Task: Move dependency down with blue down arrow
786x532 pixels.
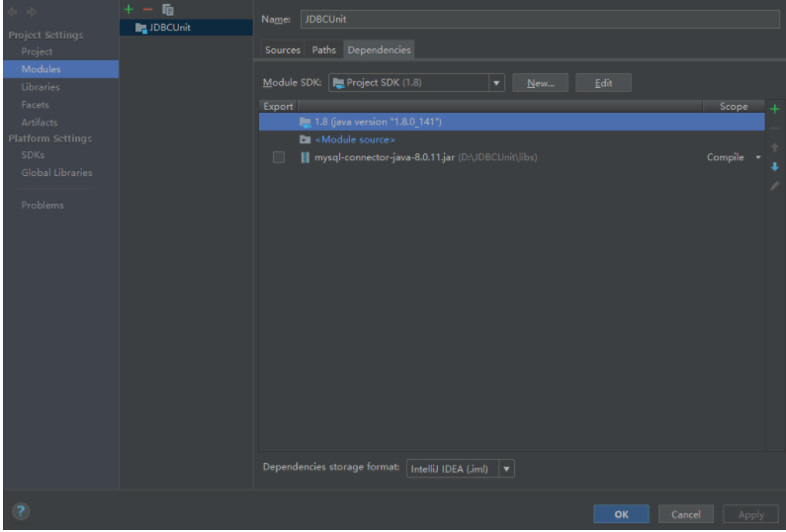Action: click(x=774, y=166)
